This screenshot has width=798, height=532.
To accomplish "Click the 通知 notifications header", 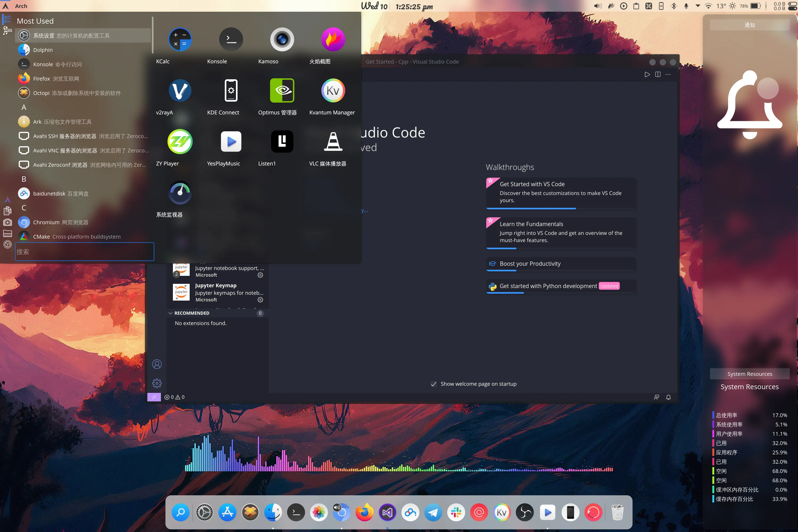I will 750,25.
